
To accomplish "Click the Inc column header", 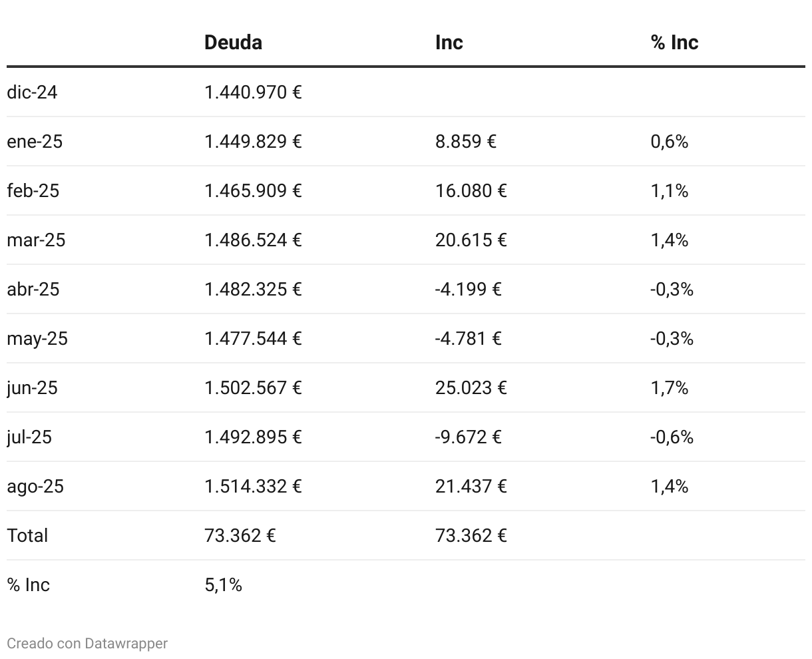I will point(449,43).
